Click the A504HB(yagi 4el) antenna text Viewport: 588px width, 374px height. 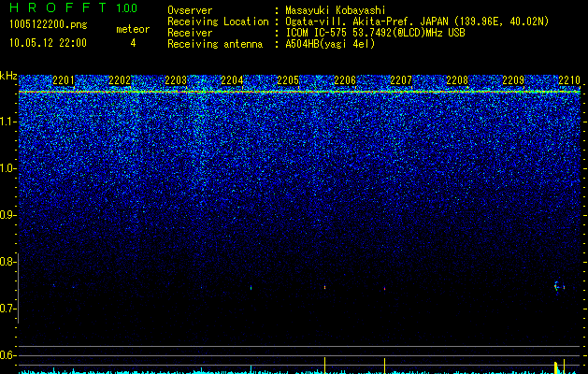330,44
